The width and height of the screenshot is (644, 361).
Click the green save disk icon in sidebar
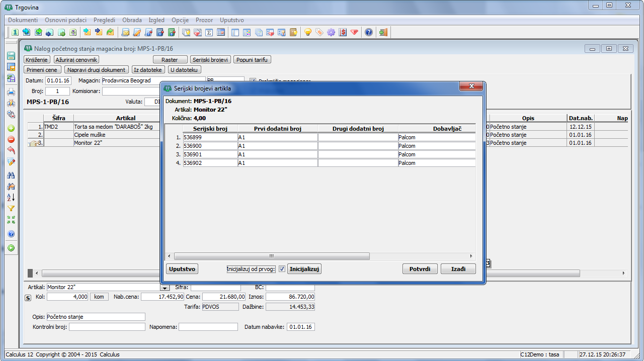point(11,56)
